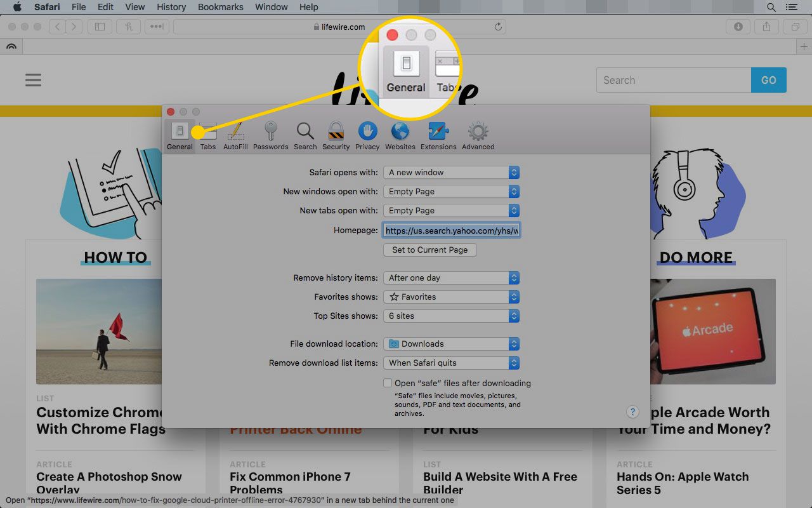The image size is (812, 508).
Task: Open the Search preferences pane
Action: 305,136
